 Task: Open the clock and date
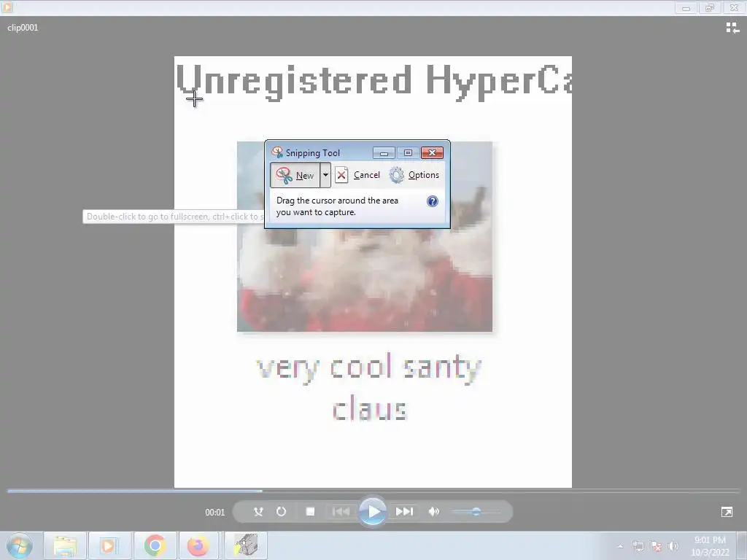(710, 546)
